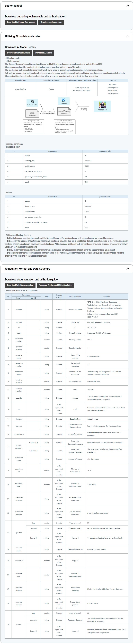This screenshot has height=644, width=134.
Task: Collapse the Utilizing AI models and codes section
Action: tap(128, 36)
